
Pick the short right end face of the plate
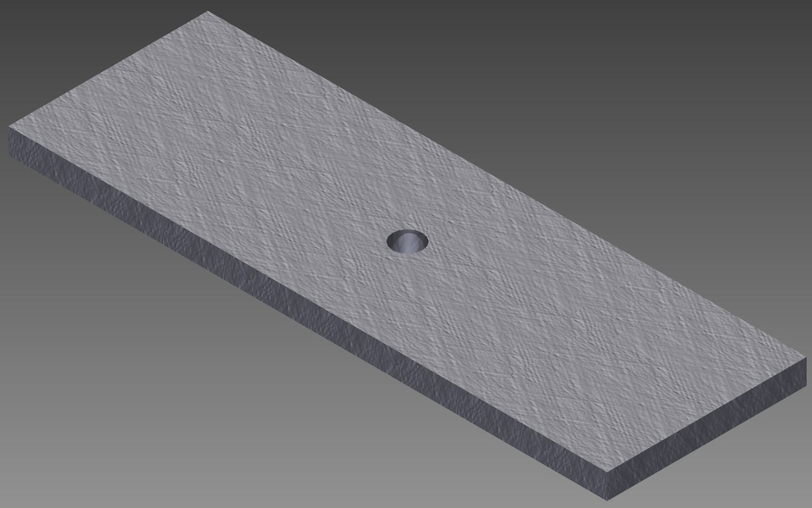tap(707, 429)
